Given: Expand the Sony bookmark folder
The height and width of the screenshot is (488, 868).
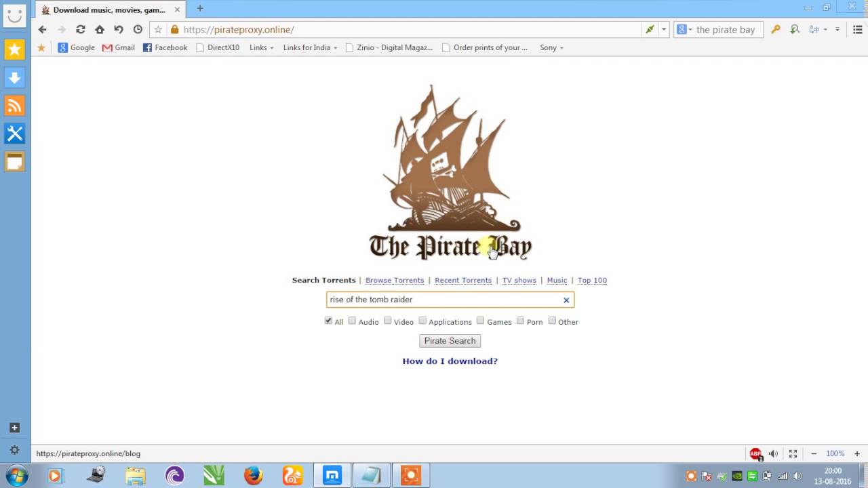Looking at the screenshot, I should [x=551, y=47].
